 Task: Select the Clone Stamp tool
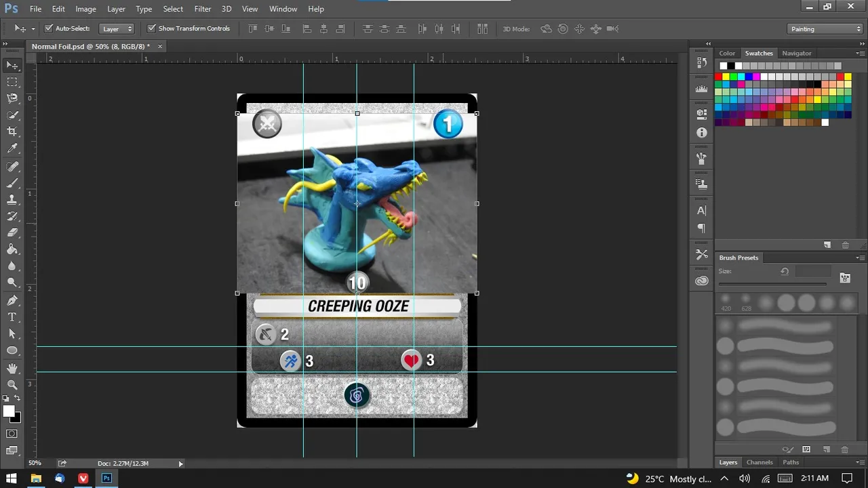[12, 200]
